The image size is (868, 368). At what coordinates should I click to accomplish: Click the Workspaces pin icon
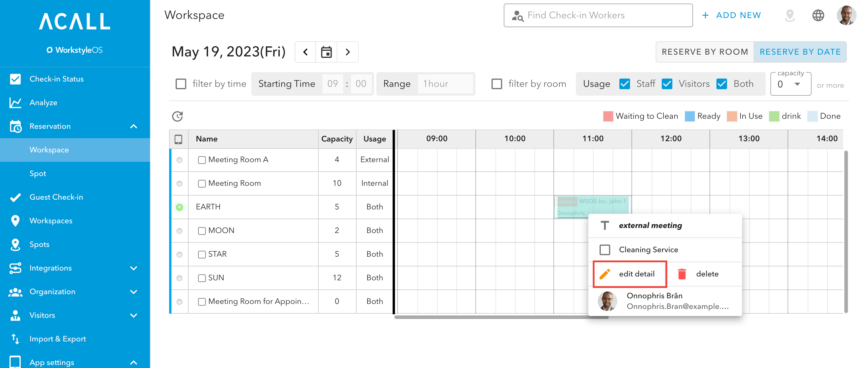click(x=15, y=221)
